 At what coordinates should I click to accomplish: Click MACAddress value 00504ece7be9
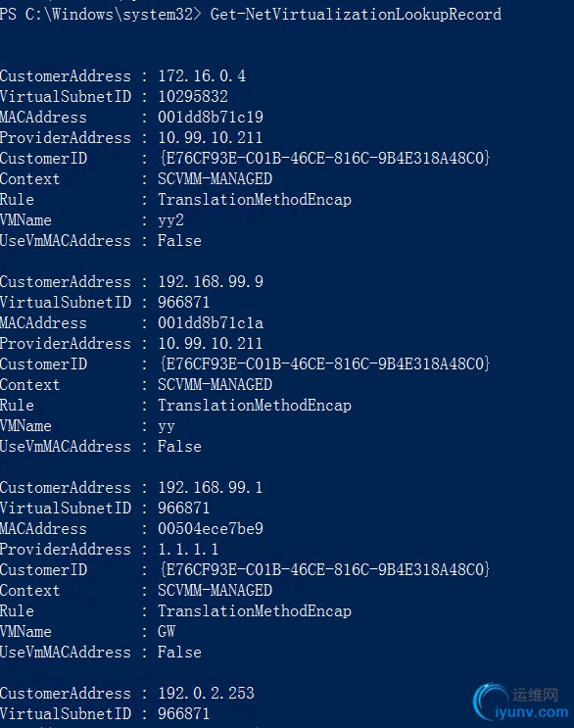[211, 528]
